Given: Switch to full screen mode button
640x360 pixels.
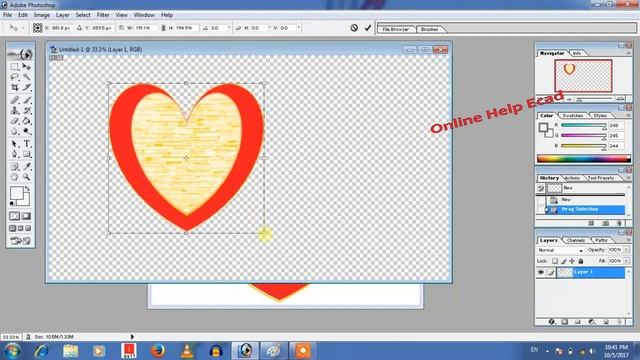Looking at the screenshot, I should [28, 228].
